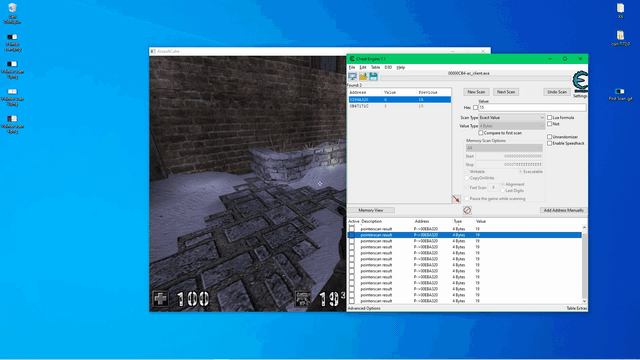Click the weapon ammo icon in AssaultCube

tap(303, 299)
